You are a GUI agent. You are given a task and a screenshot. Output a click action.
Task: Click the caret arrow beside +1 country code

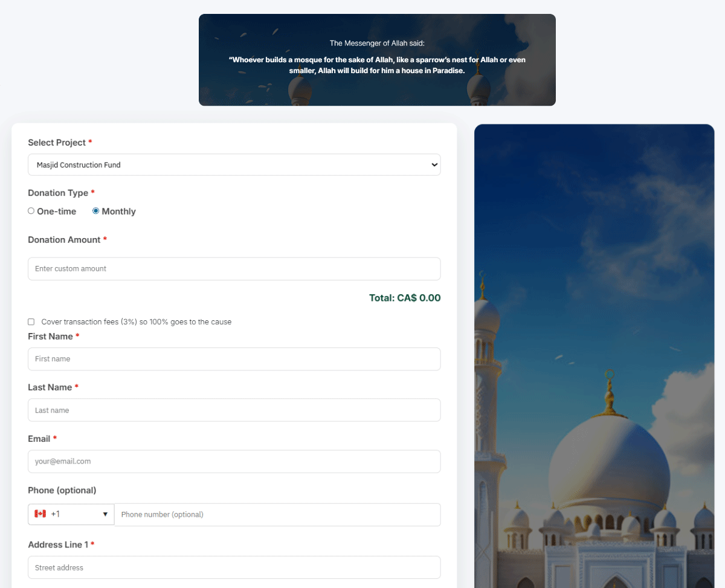click(105, 514)
